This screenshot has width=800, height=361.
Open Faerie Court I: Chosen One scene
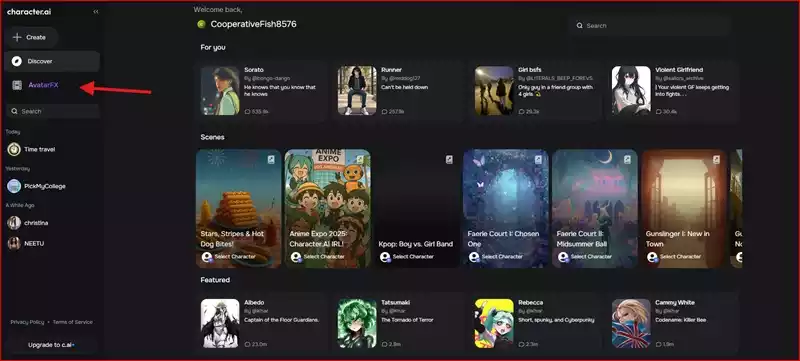click(506, 209)
